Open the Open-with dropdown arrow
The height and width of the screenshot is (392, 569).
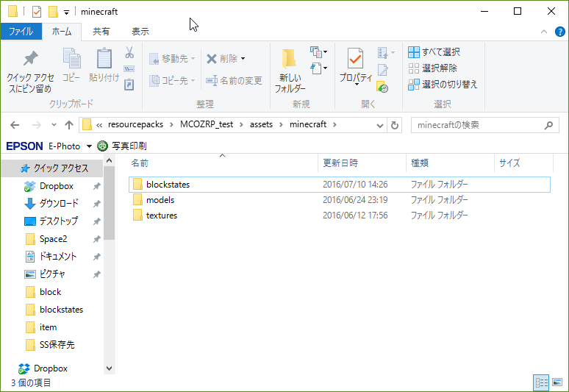click(393, 53)
